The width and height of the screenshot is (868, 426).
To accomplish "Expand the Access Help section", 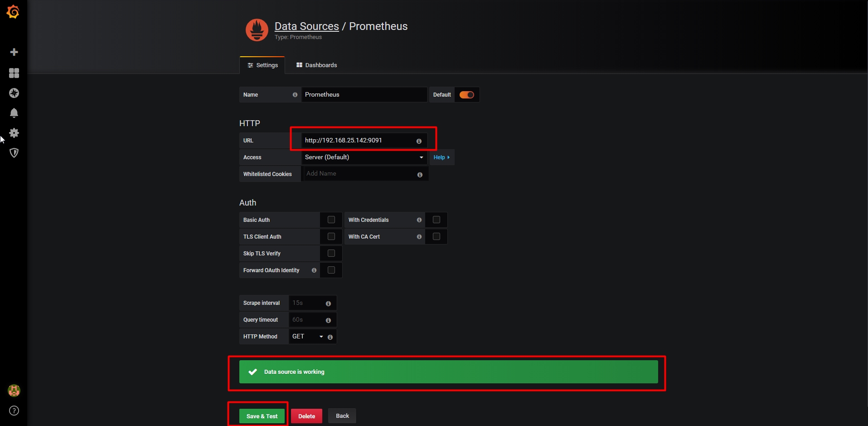I will 442,157.
